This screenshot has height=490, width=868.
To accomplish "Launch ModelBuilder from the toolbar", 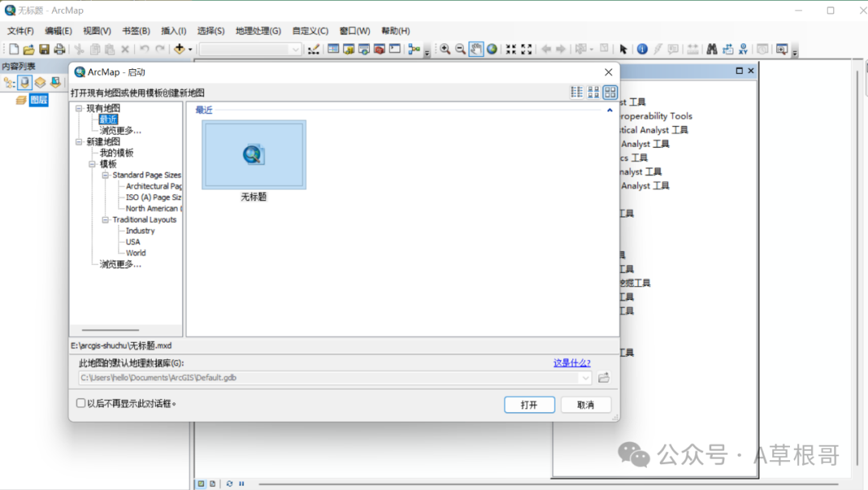I will pos(414,49).
